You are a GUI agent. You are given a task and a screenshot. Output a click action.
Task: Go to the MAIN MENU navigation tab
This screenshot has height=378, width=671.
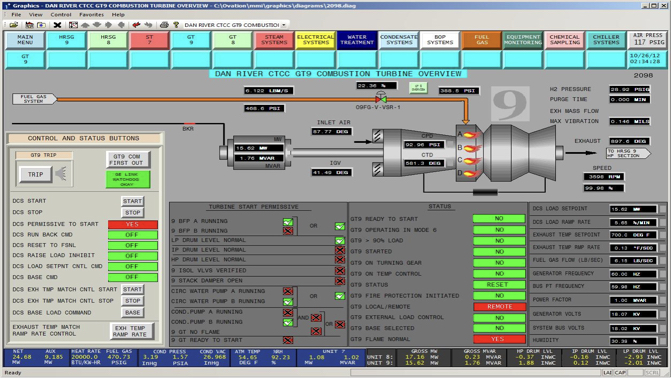pyautogui.click(x=25, y=40)
